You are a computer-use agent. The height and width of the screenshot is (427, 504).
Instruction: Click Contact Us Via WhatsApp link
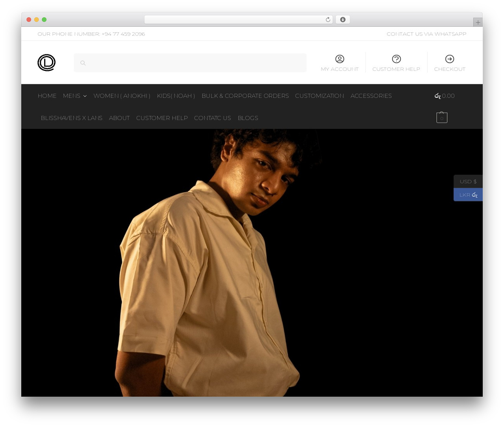coord(426,34)
